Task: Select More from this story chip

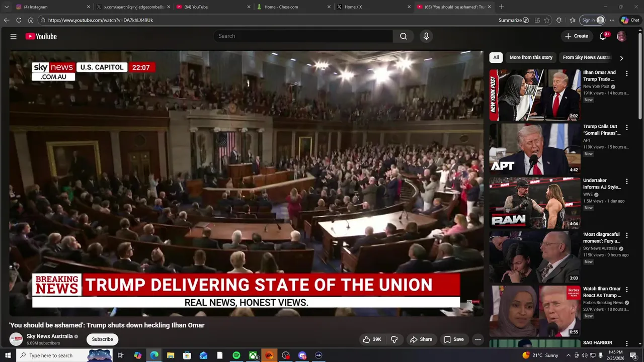Action: click(x=531, y=57)
